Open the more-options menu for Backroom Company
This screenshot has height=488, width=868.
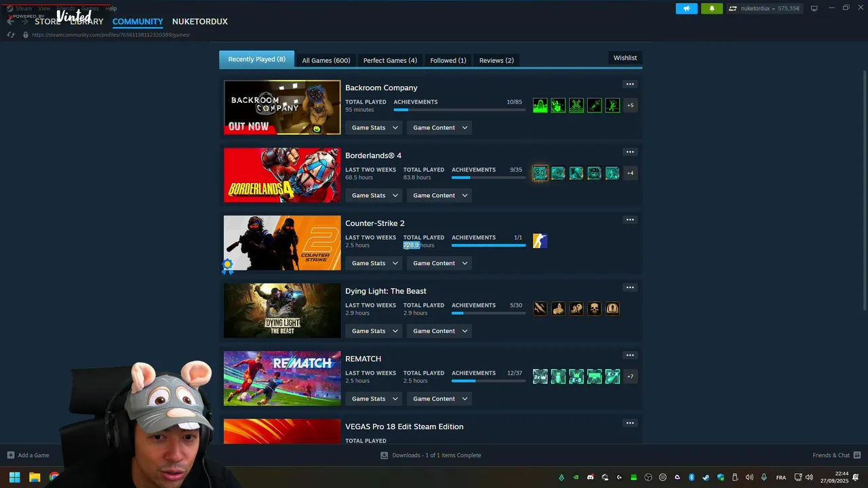(630, 84)
